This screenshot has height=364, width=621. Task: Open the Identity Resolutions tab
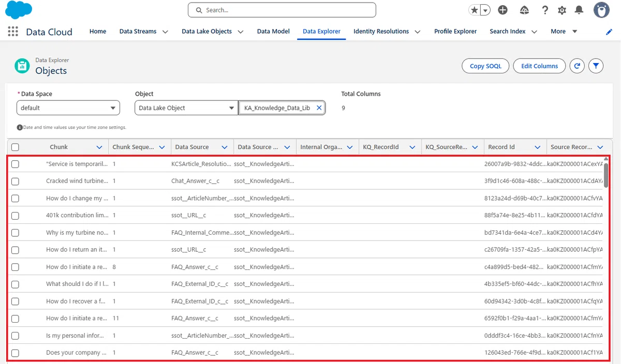(x=381, y=31)
